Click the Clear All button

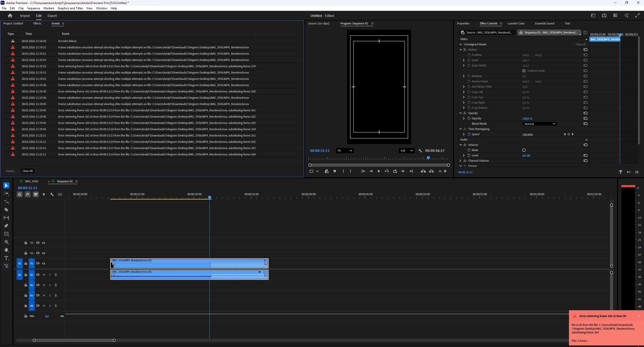pos(27,171)
